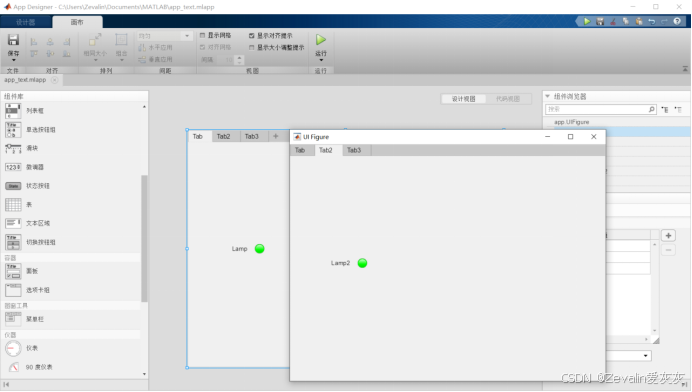
Task: Click the align top edges icon
Action: 34,54
